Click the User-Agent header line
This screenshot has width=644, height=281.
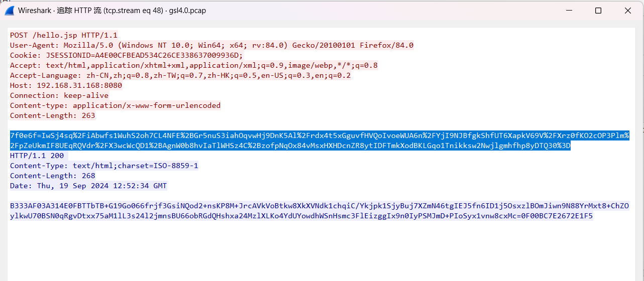click(211, 45)
